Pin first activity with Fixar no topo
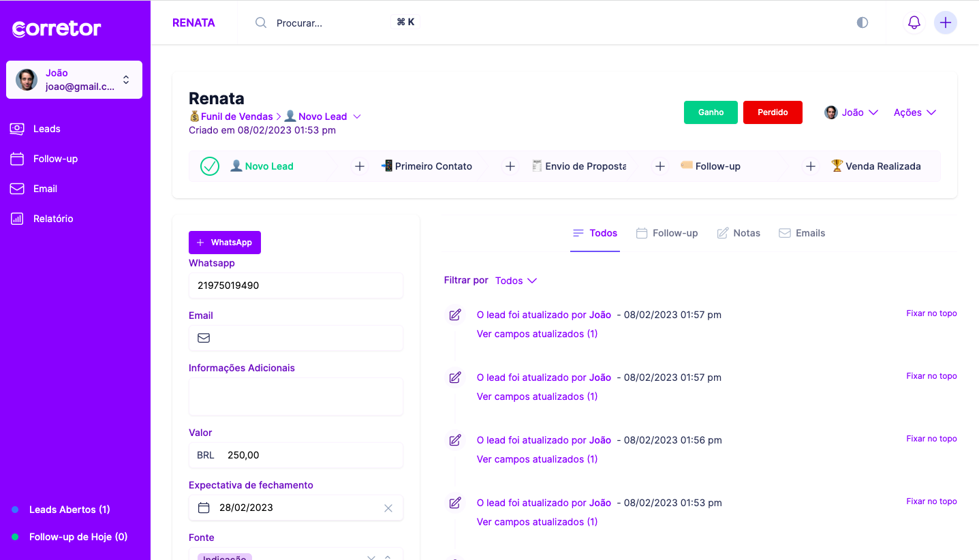The height and width of the screenshot is (560, 979). tap(931, 313)
